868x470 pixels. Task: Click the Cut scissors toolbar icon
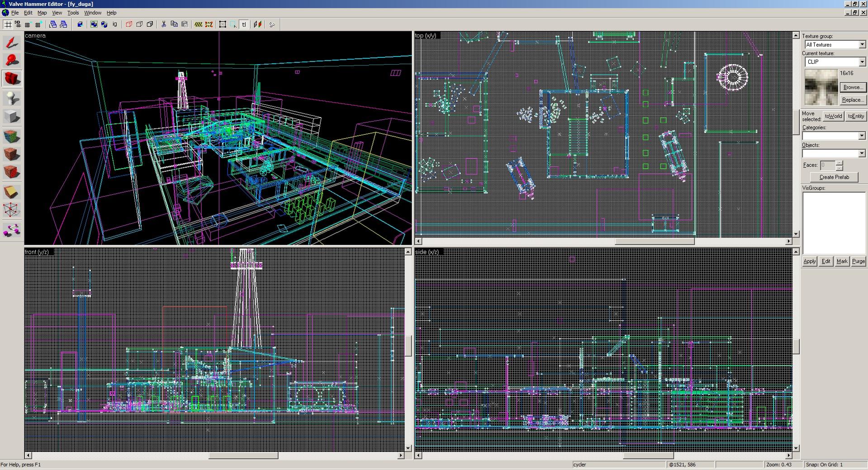click(163, 24)
